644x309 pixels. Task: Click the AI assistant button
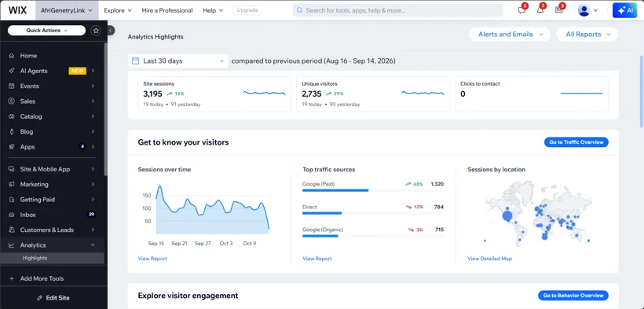tap(624, 10)
